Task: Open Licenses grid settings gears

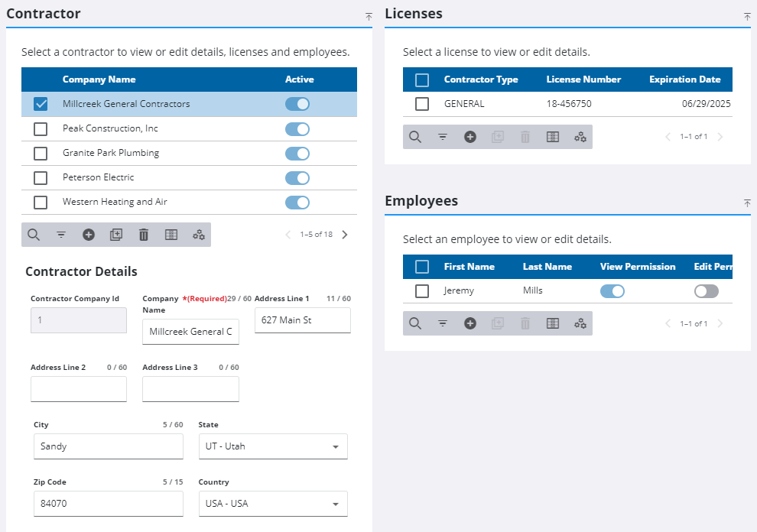Action: pyautogui.click(x=580, y=137)
